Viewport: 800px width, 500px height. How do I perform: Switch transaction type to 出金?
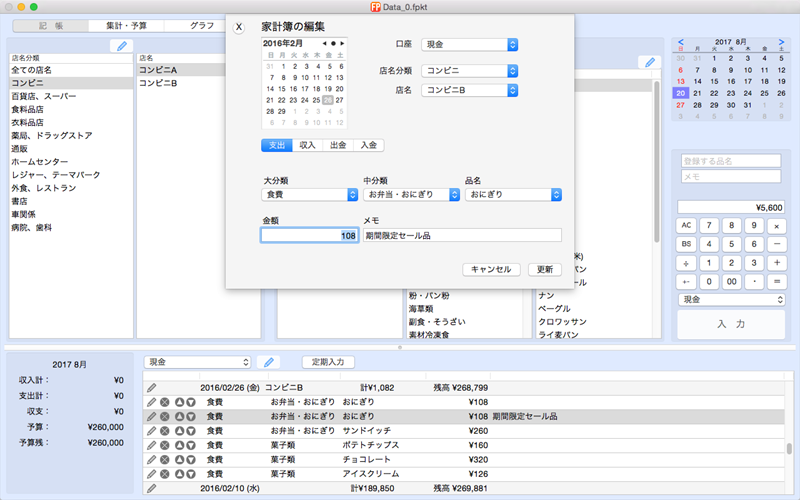[x=338, y=145]
